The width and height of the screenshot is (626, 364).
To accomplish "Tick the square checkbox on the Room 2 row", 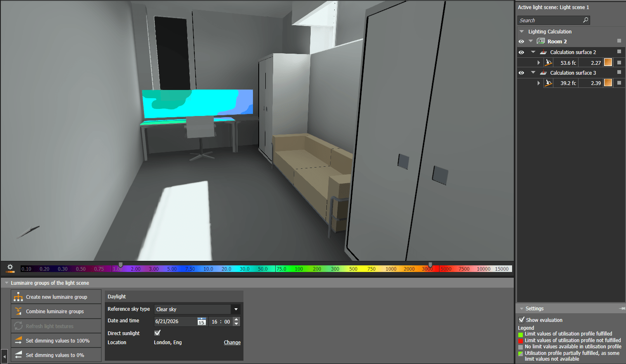I will tap(619, 41).
